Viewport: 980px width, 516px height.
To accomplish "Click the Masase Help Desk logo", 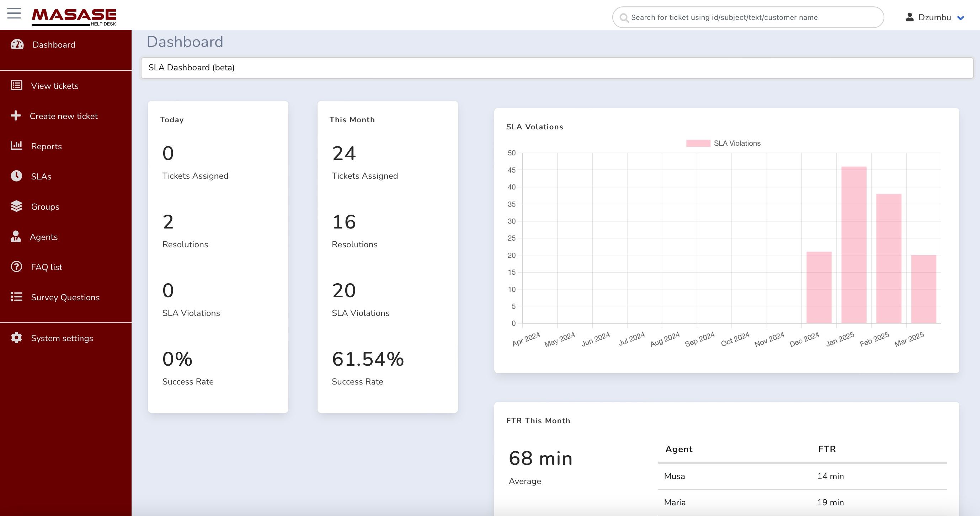I will click(x=74, y=16).
